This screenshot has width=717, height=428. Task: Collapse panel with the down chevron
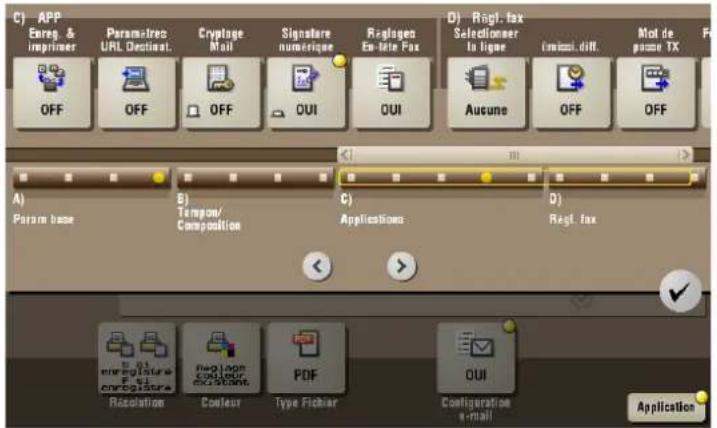[x=581, y=302]
